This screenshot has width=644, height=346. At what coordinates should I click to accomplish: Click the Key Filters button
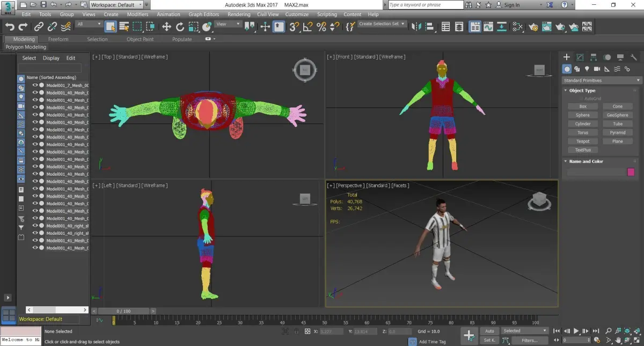coord(529,340)
